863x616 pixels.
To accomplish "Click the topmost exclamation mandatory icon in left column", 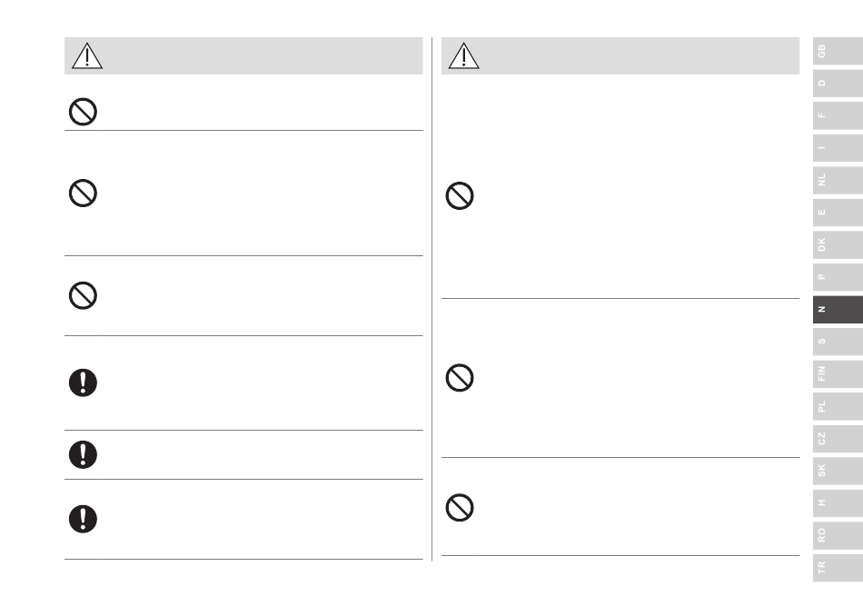I will (x=83, y=383).
